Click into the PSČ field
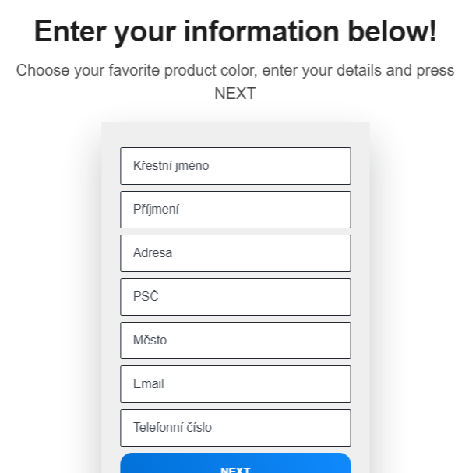This screenshot has width=476, height=473. click(x=235, y=297)
